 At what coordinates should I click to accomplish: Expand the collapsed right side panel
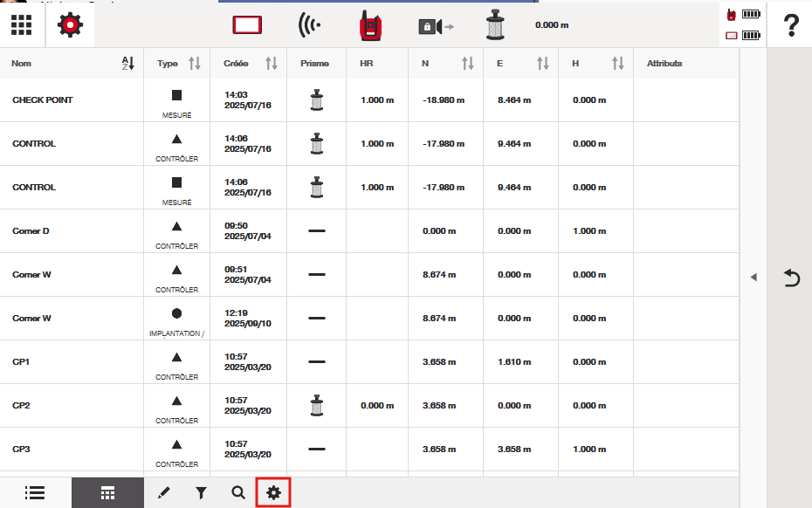(754, 277)
